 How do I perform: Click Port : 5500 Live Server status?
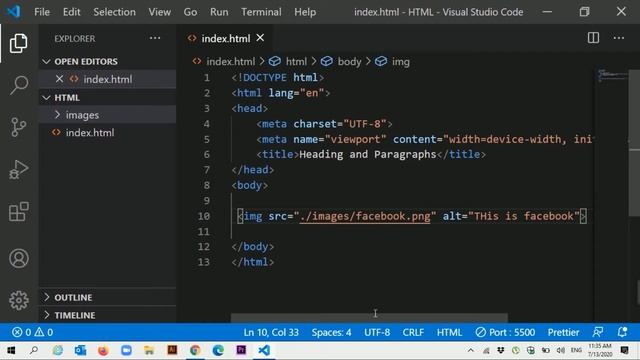(x=505, y=332)
